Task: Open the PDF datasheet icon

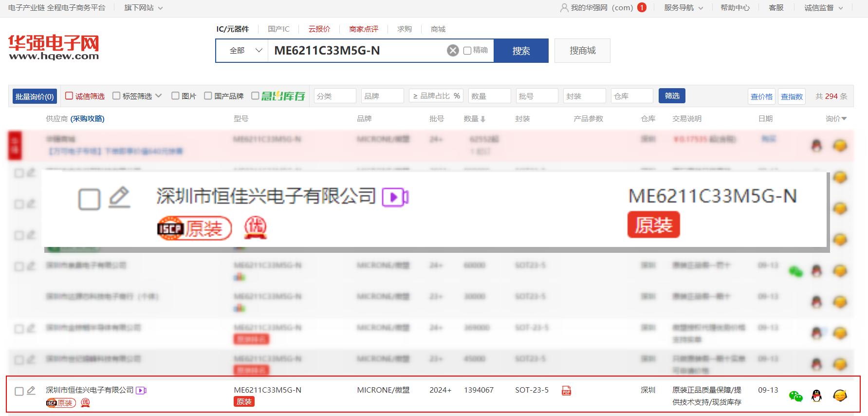Action: (566, 391)
